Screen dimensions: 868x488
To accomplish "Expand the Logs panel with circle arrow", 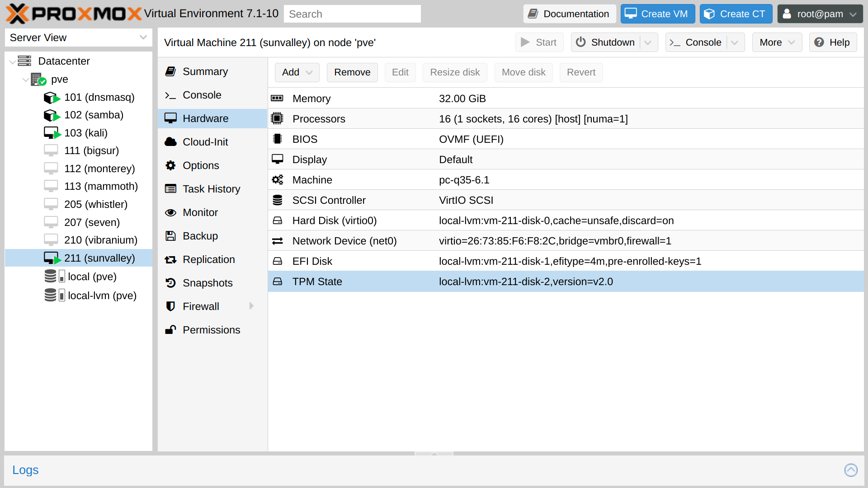I will point(851,470).
